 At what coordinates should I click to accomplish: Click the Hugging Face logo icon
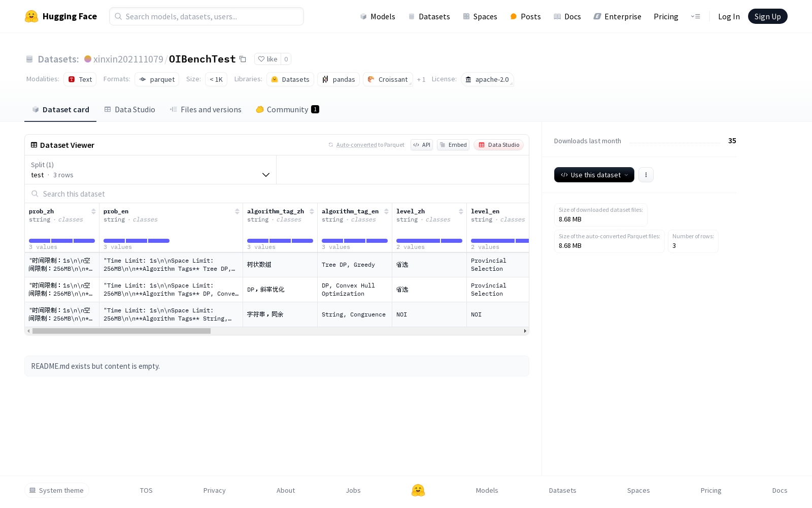click(x=31, y=16)
